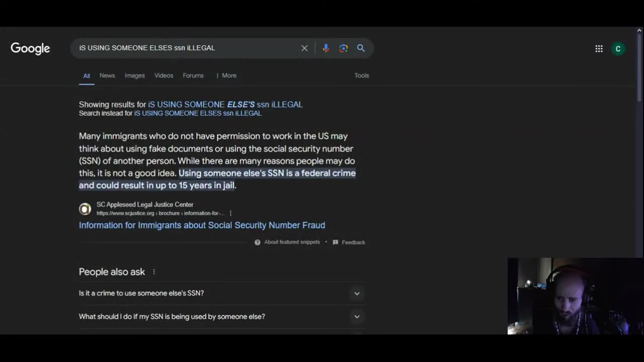Open Information for Immigrants about SSN Fraud result
The image size is (644, 362).
pos(202,225)
